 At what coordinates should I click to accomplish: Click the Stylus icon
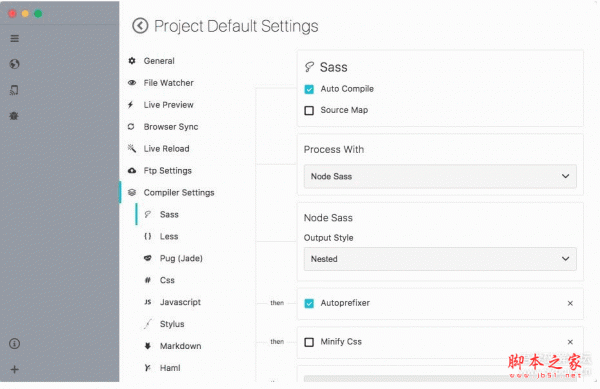pyautogui.click(x=148, y=324)
